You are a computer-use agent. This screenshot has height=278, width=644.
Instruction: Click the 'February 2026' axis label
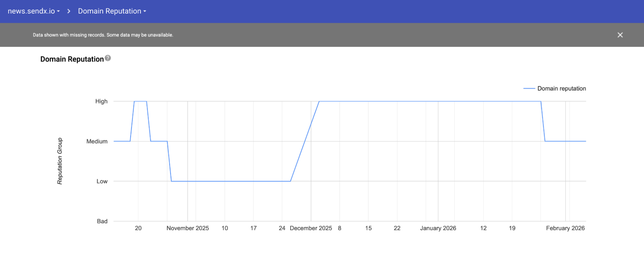pyautogui.click(x=565, y=228)
